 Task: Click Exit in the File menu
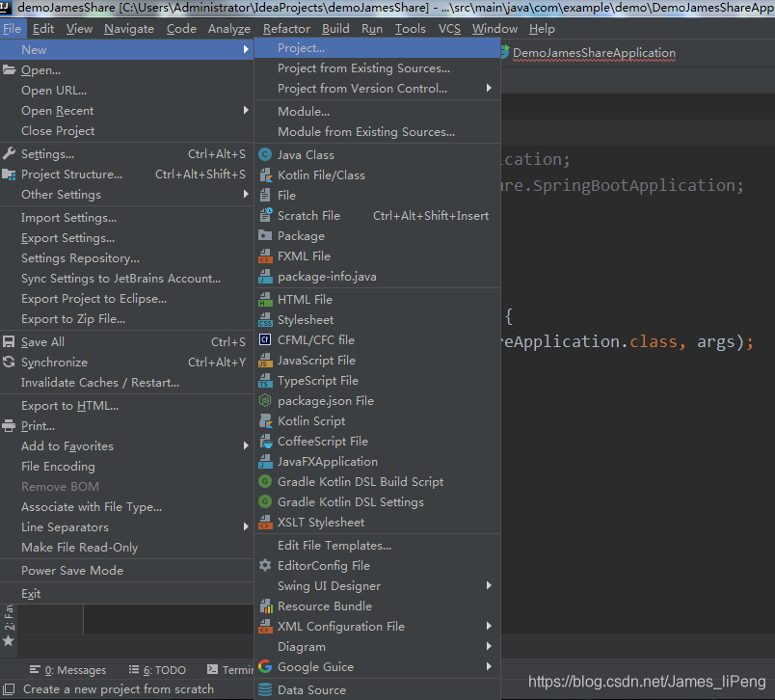tap(126, 594)
